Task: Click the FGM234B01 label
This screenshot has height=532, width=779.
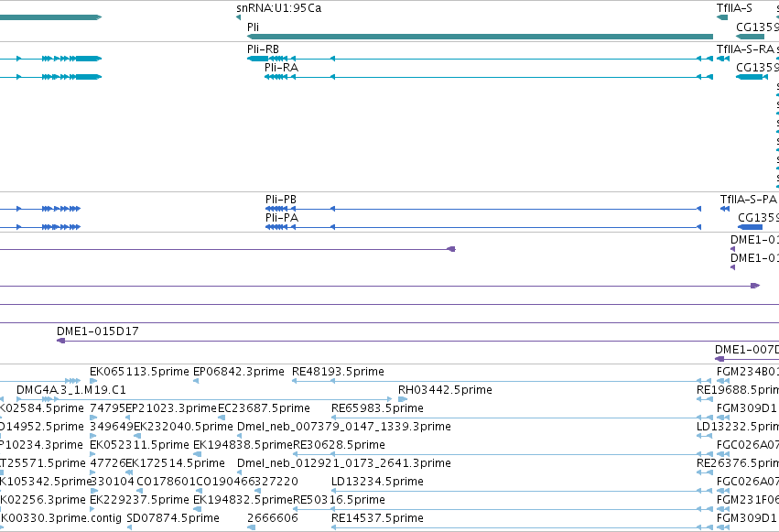Action: click(747, 372)
